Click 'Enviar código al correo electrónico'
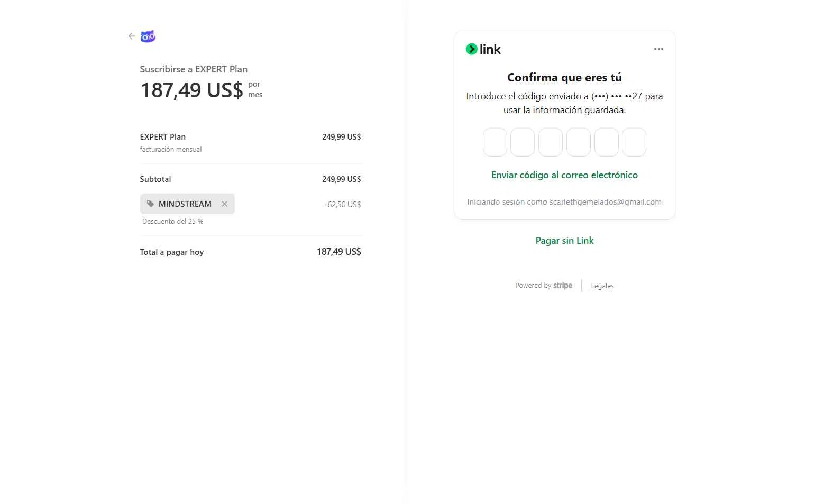 pos(564,175)
